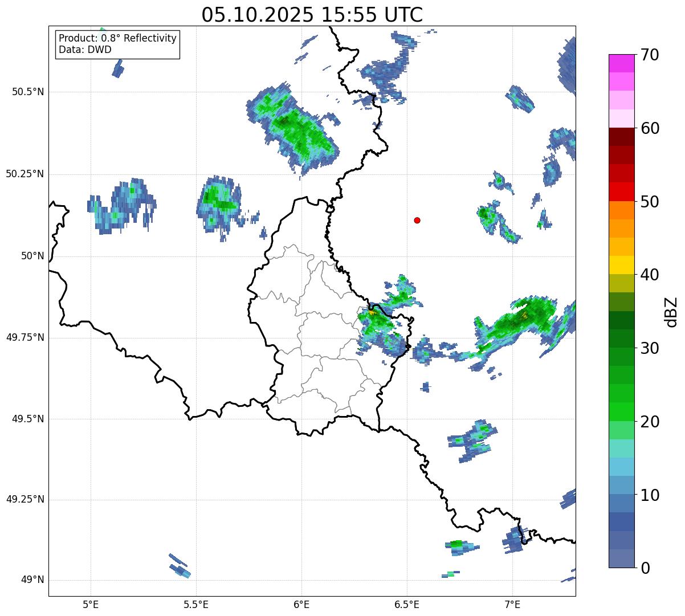685x616 pixels.
Task: Click the '50.5°N' latitude label
Action: click(x=28, y=92)
